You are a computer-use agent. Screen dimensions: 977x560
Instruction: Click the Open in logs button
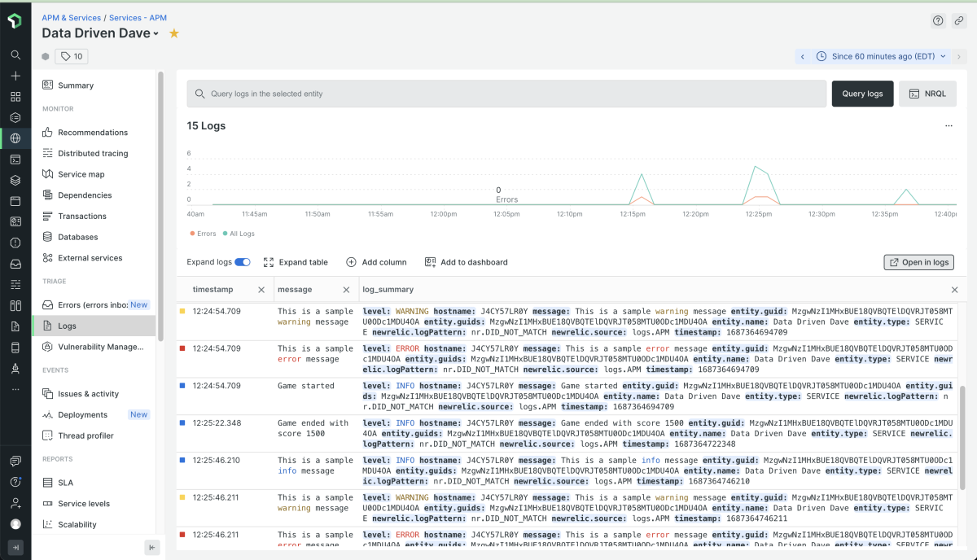pos(918,262)
